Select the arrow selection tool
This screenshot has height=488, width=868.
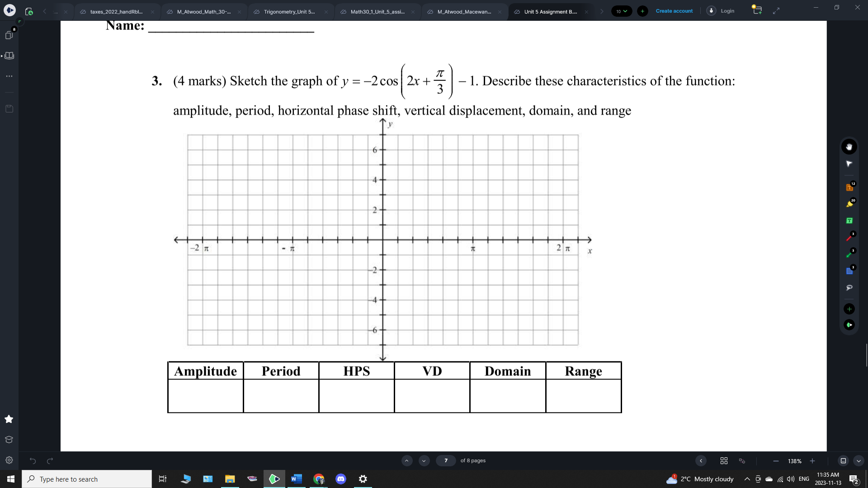[849, 164]
